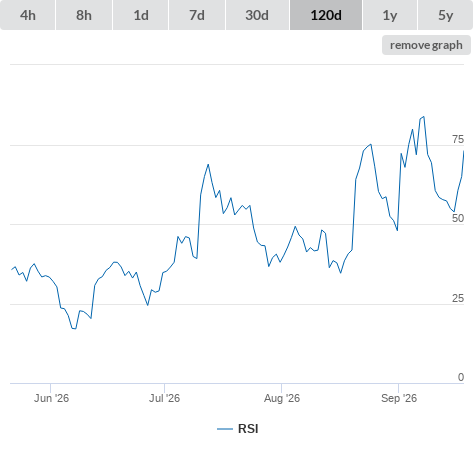Show the 5y time range
This screenshot has width=474, height=455.
point(445,15)
